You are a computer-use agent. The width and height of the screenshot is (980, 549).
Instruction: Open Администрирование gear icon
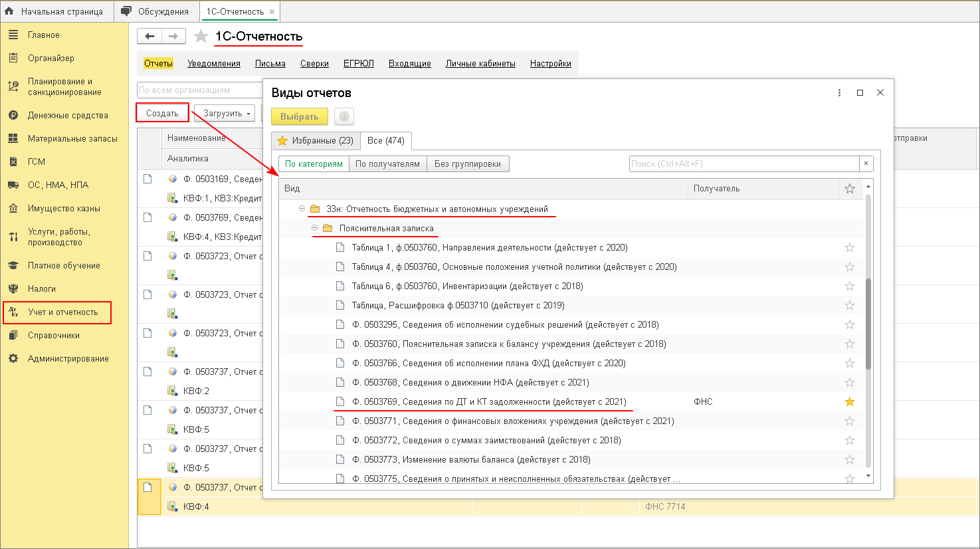pyautogui.click(x=13, y=358)
